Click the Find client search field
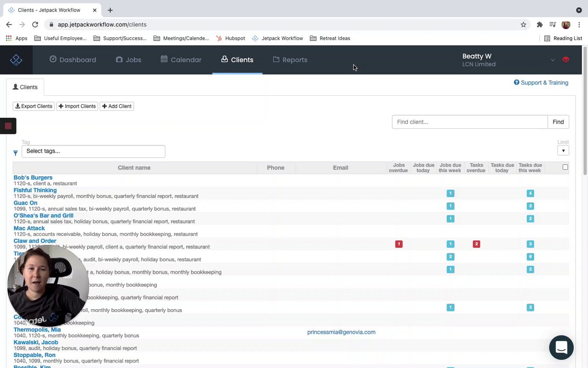The width and height of the screenshot is (588, 368). tap(469, 122)
